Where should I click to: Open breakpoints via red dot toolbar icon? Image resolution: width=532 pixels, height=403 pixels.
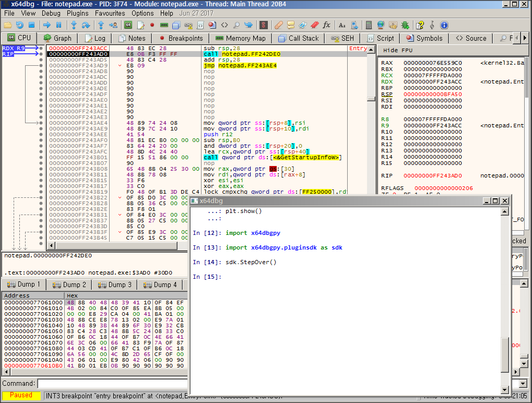(x=152, y=25)
